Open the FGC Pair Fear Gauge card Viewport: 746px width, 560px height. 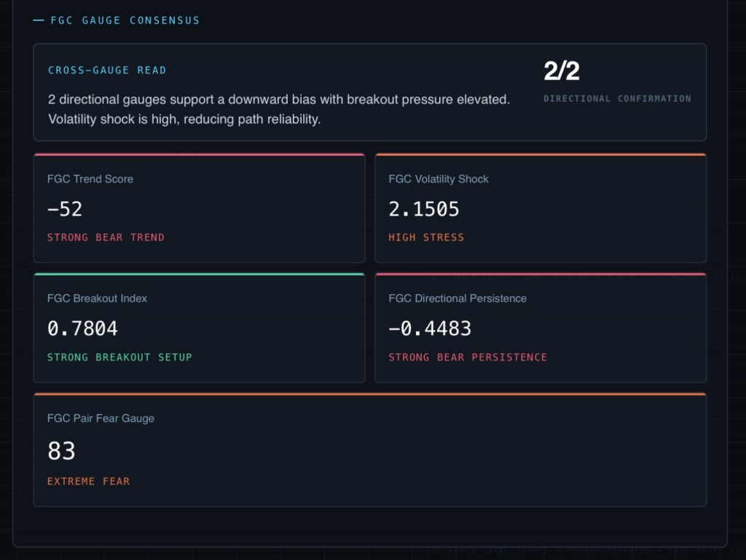pos(369,449)
